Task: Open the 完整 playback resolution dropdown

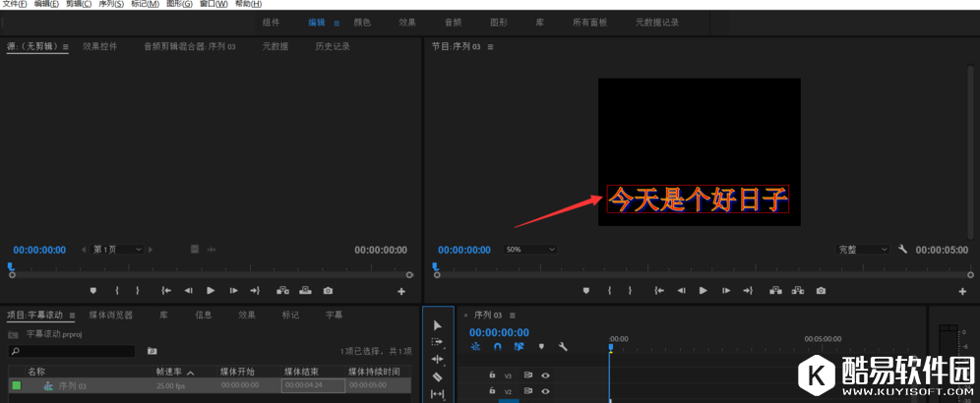Action: coord(863,250)
